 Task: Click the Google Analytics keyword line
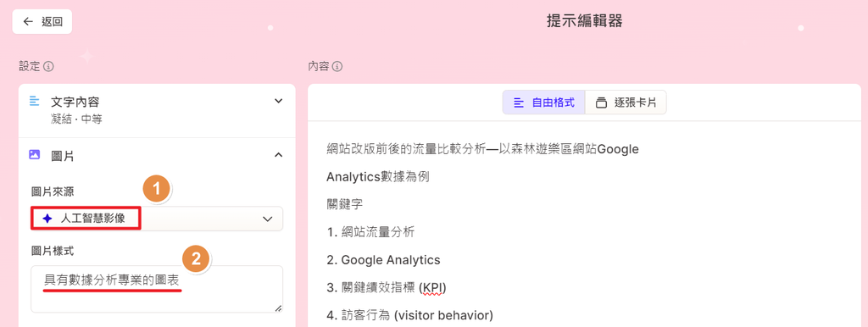pos(384,260)
